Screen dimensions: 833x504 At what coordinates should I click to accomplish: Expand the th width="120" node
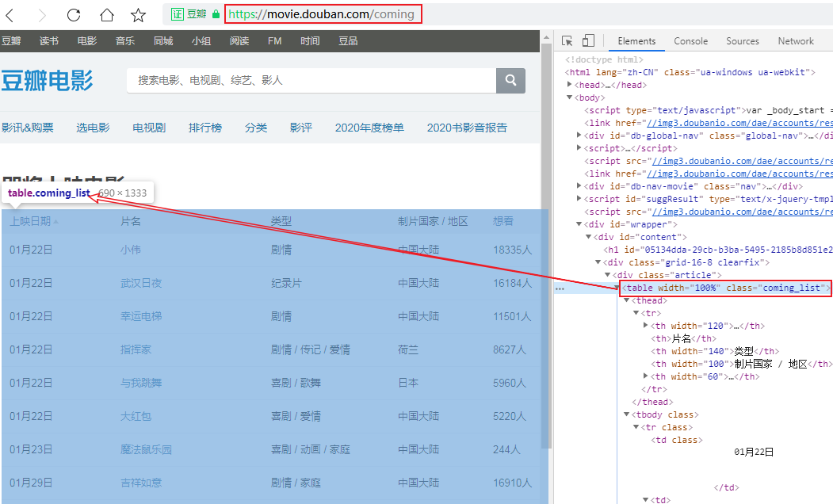pos(646,326)
